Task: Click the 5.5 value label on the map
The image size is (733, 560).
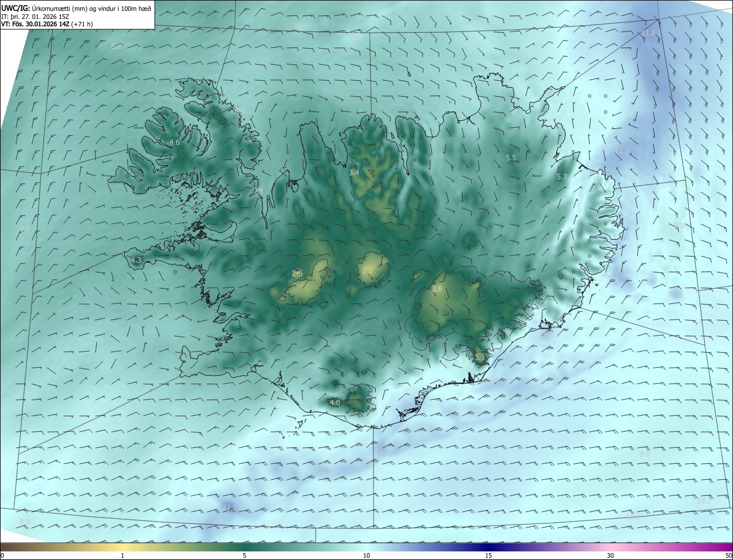Action: point(511,157)
